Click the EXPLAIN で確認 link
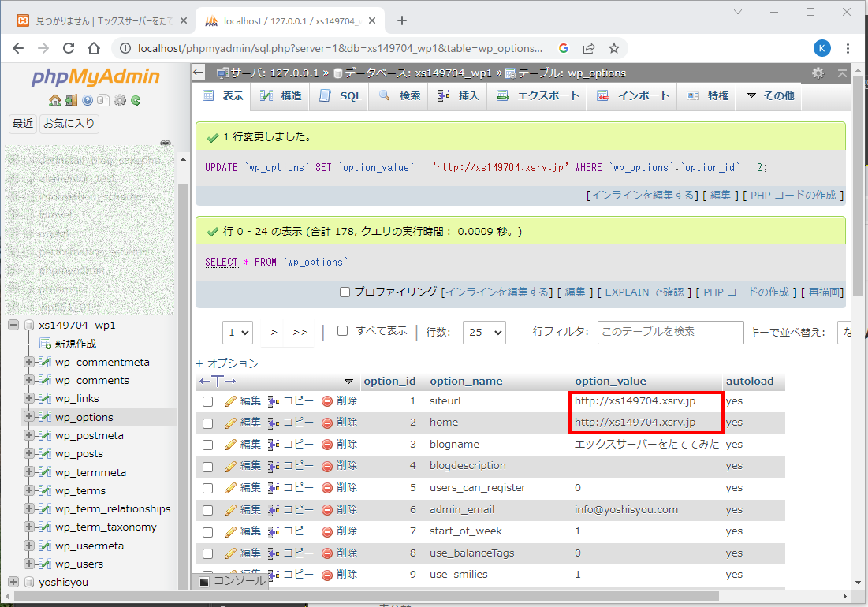Screen dimensions: 868x607 point(643,292)
